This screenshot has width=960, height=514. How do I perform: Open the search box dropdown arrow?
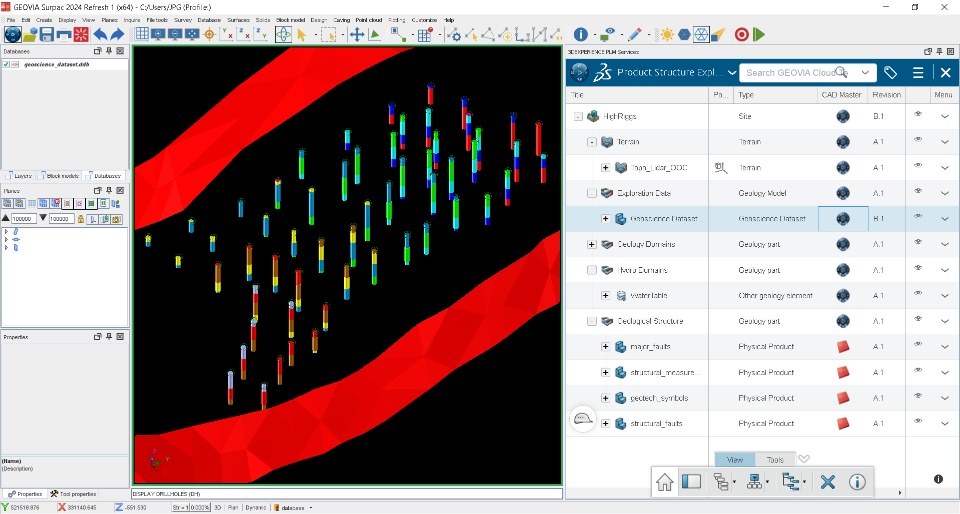click(x=865, y=73)
